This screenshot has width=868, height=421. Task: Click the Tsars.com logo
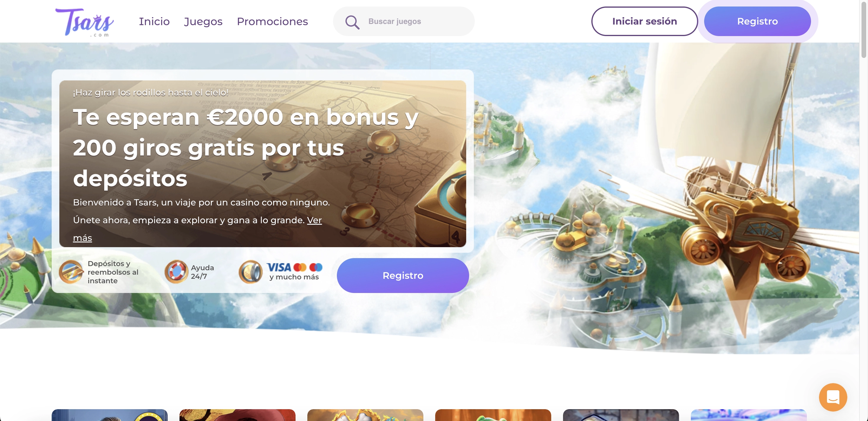[x=84, y=22]
